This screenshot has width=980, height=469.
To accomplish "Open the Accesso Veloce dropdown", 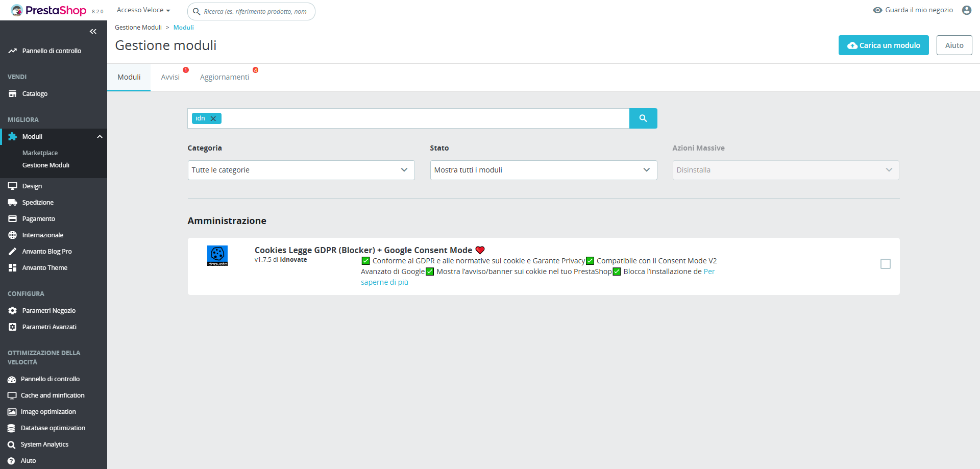I will click(x=143, y=10).
